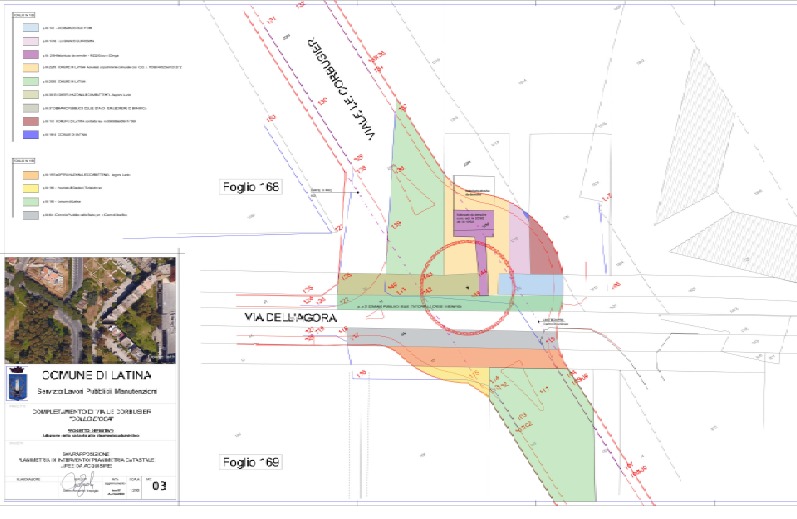Select the VIA DELL'AGORA street label
The height and width of the screenshot is (519, 797).
coord(287,318)
